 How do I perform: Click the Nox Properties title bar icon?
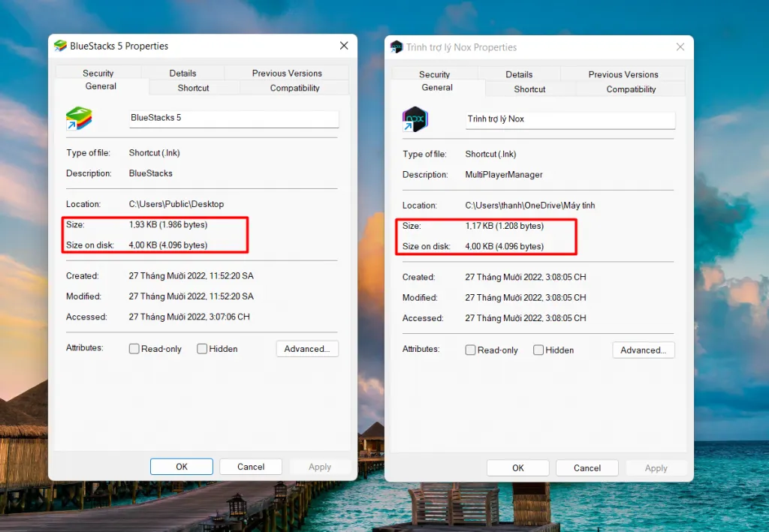coord(397,47)
